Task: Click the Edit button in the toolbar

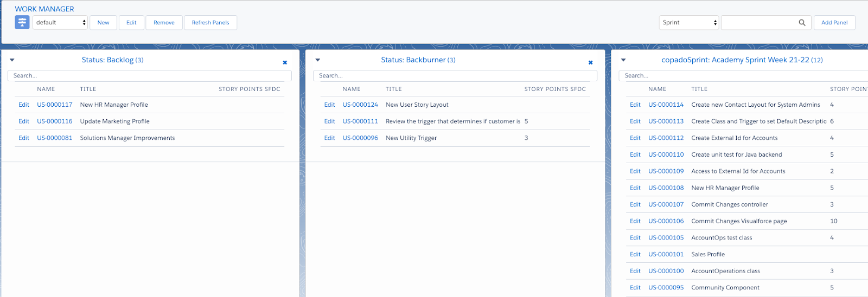Action: [131, 23]
